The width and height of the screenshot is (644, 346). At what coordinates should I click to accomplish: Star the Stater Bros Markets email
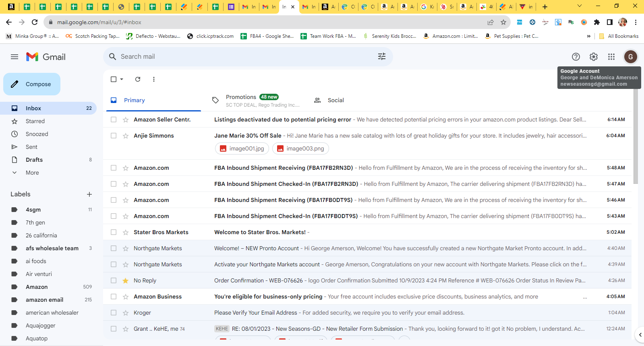pyautogui.click(x=126, y=232)
